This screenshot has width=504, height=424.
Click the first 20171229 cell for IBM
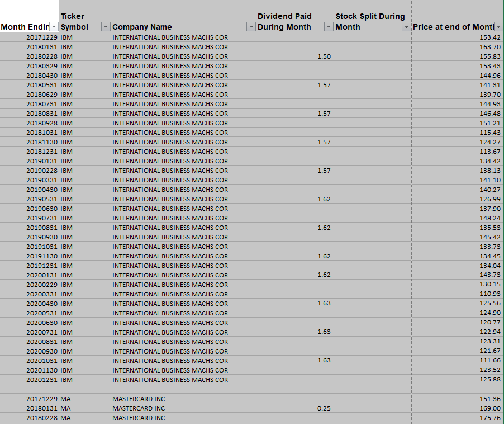[x=39, y=37]
